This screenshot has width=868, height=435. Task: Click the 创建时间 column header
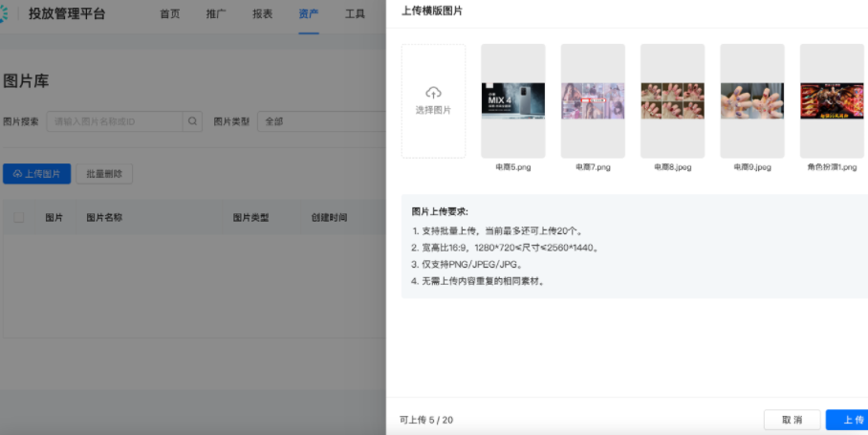pyautogui.click(x=329, y=218)
